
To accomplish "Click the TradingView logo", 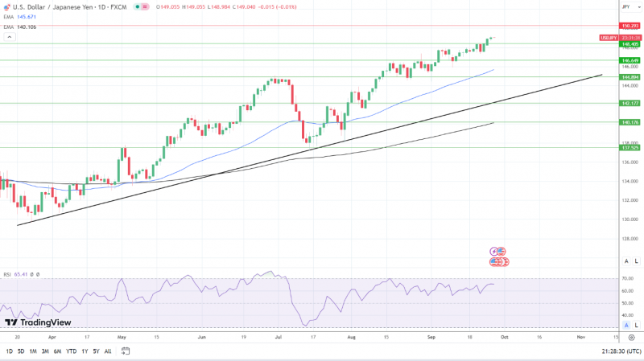I will pyautogui.click(x=38, y=322).
